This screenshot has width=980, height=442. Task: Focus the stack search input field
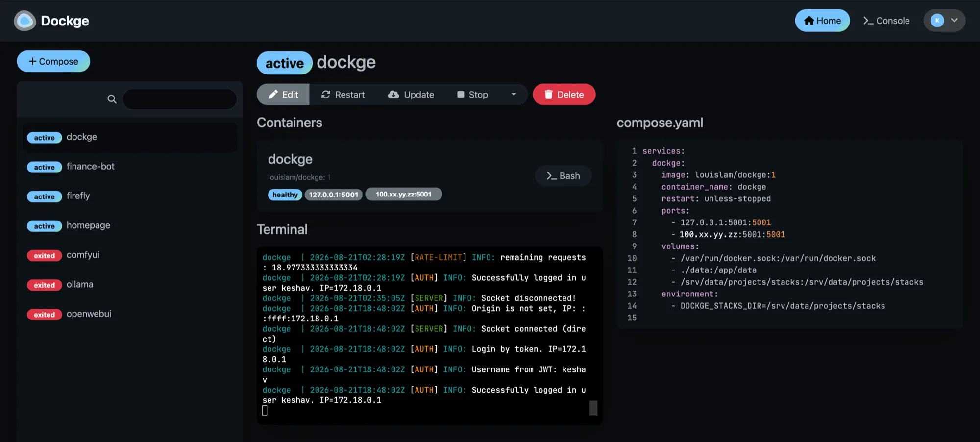point(180,99)
